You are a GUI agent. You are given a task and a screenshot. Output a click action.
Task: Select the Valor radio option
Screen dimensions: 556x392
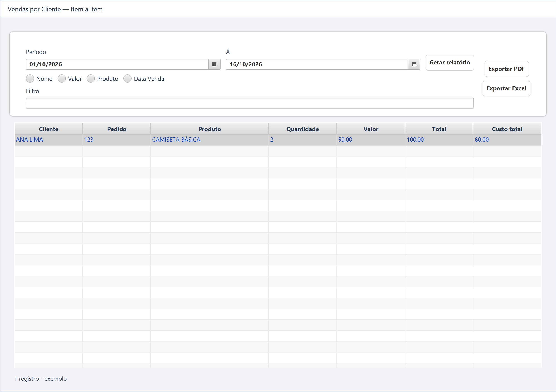(x=62, y=79)
